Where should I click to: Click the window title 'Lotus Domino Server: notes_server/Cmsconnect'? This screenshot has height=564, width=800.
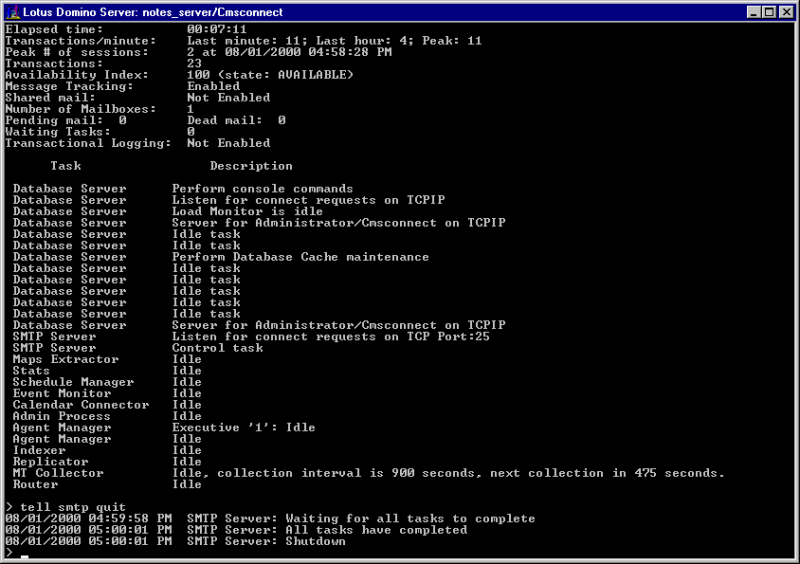click(x=153, y=12)
